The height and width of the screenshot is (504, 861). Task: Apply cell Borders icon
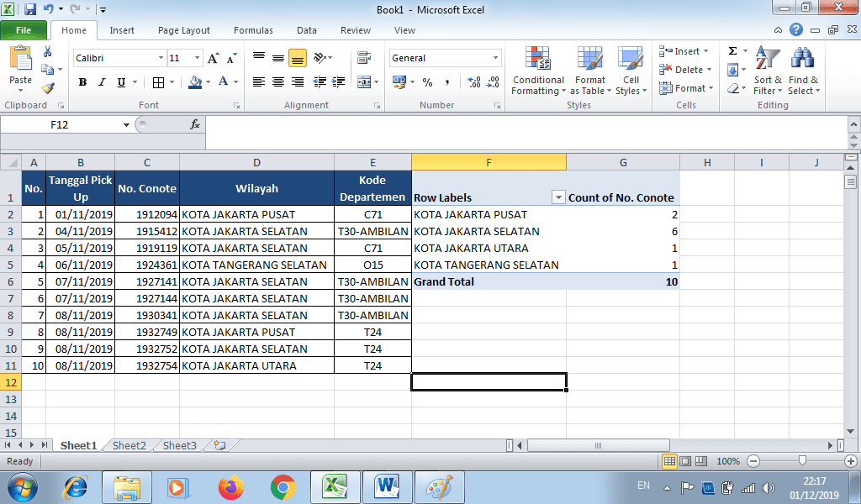pos(159,82)
